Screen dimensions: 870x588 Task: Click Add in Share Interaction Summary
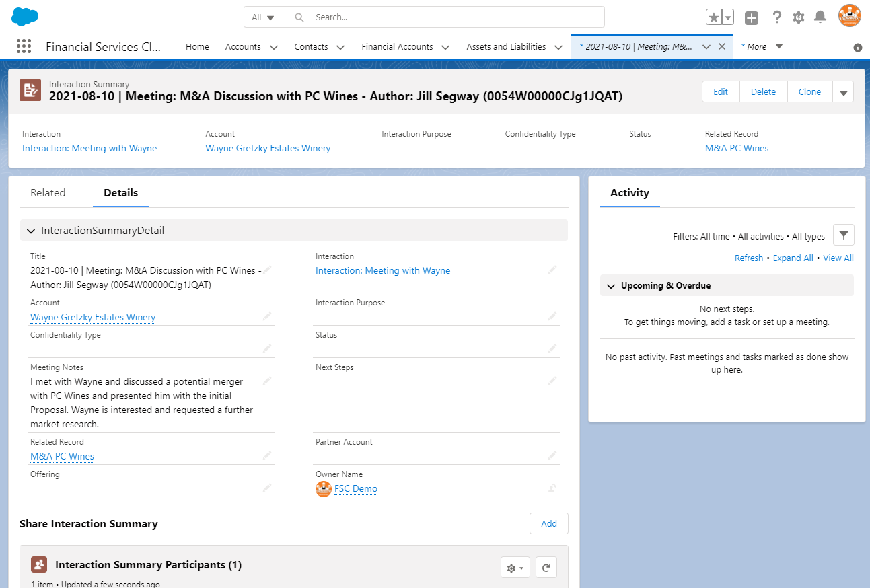(x=549, y=523)
